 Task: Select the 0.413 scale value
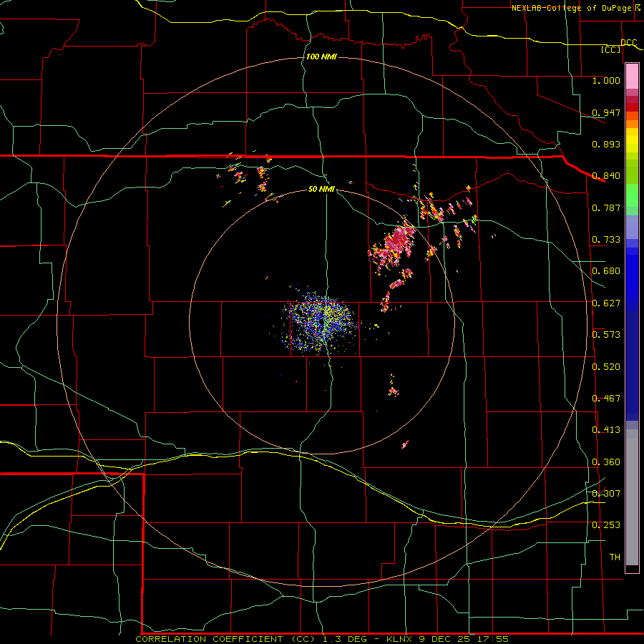[606, 430]
